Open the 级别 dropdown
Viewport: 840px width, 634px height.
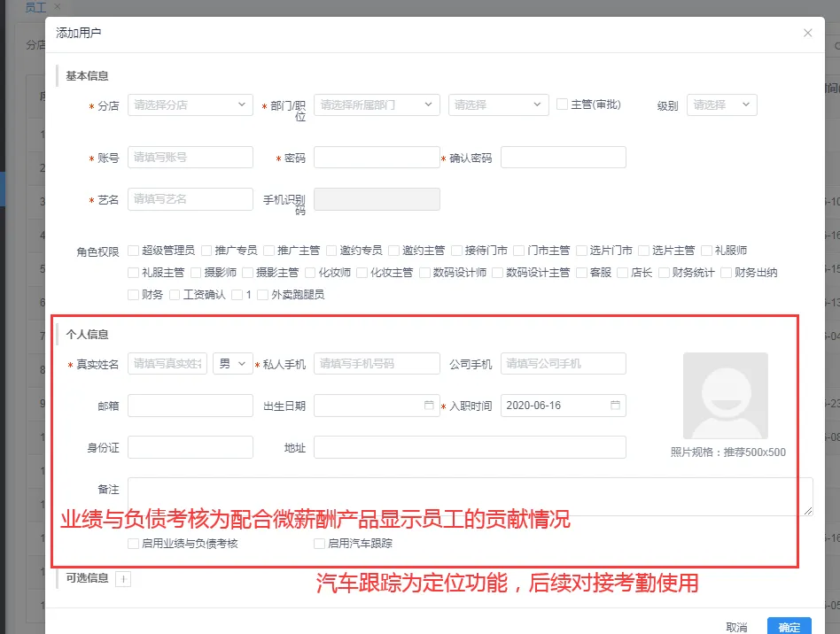721,104
